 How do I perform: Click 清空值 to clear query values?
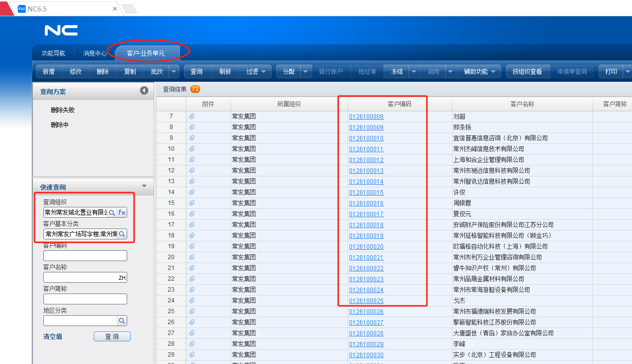click(x=53, y=336)
